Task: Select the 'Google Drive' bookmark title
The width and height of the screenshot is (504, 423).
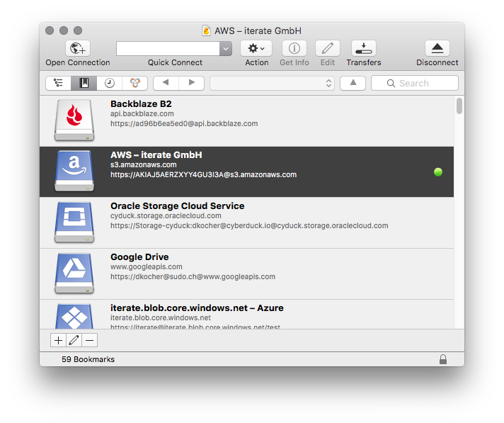Action: [139, 257]
